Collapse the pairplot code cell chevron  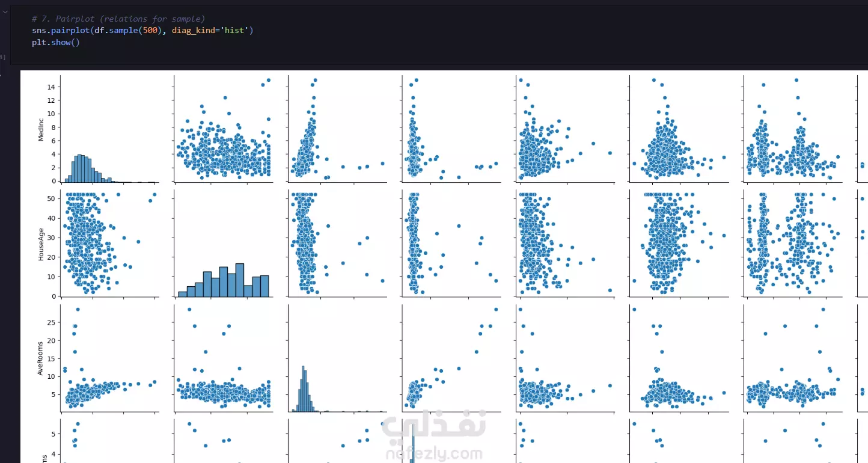click(x=4, y=11)
